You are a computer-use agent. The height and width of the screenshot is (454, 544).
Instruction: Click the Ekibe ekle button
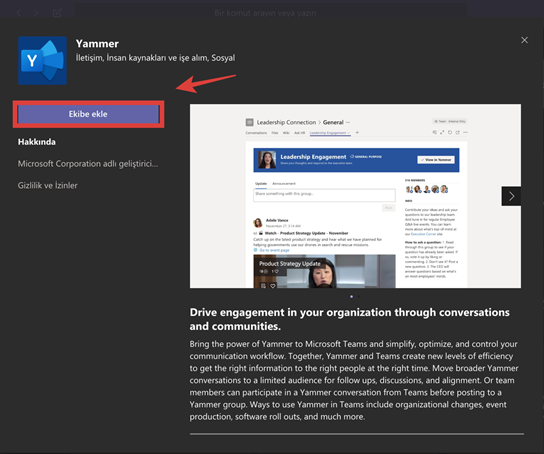[x=88, y=114]
